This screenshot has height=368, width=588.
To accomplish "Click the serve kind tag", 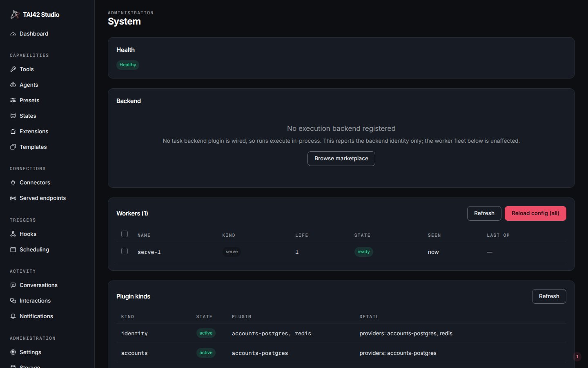I will coord(232,252).
